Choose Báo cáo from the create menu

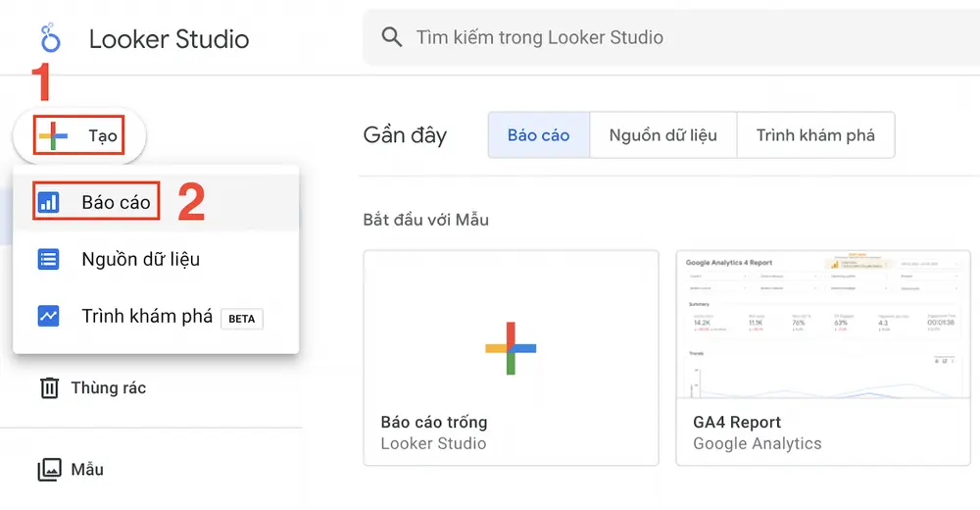coord(156,202)
